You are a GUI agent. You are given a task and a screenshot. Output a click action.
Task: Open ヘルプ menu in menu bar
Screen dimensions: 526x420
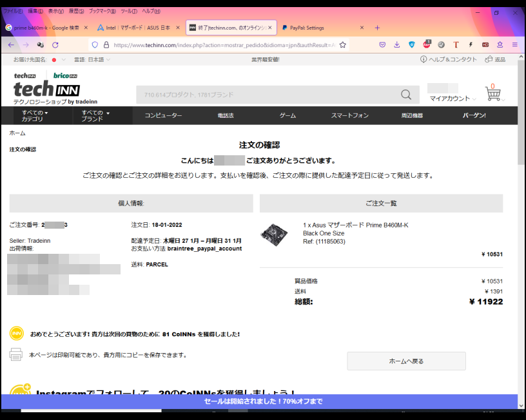pyautogui.click(x=151, y=11)
